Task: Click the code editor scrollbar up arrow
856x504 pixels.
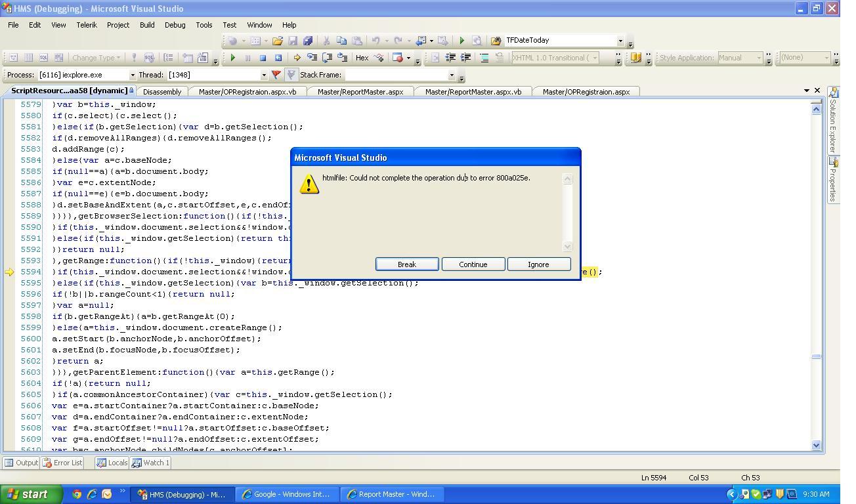Action: (x=817, y=109)
